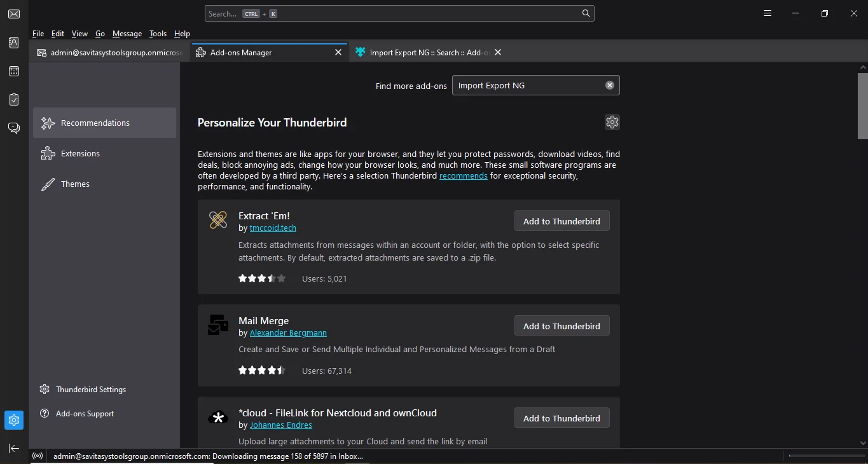This screenshot has height=464, width=868.
Task: Select Extensions in the sidebar
Action: [x=105, y=153]
